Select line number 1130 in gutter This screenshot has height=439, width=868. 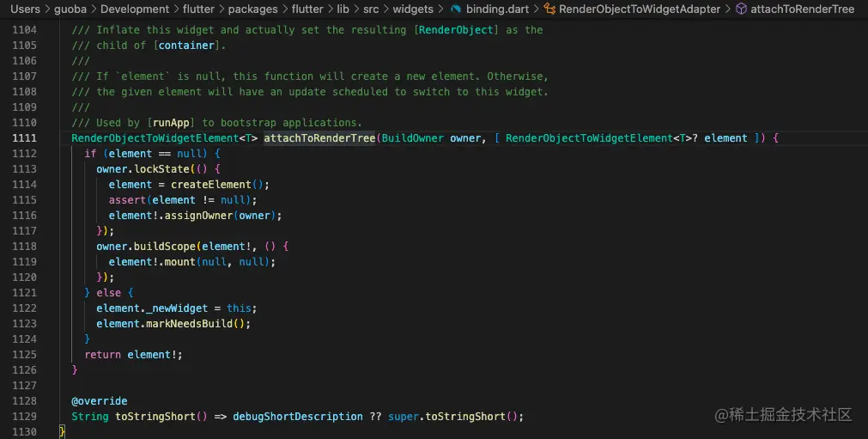[x=24, y=432]
